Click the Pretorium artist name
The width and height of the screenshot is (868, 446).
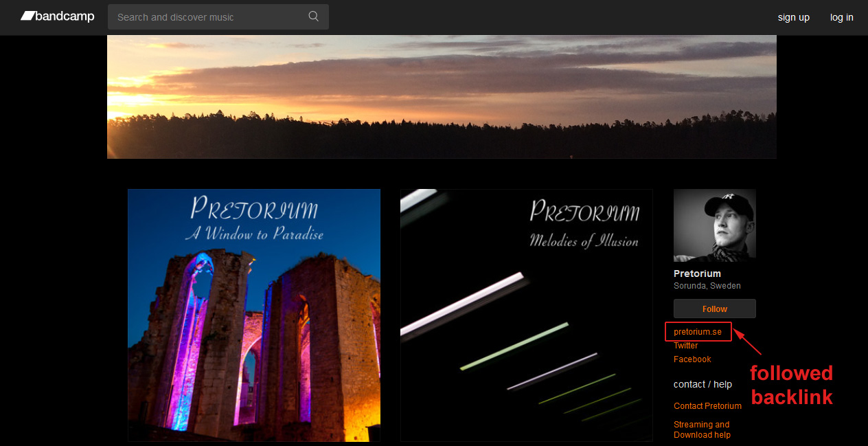coord(697,274)
